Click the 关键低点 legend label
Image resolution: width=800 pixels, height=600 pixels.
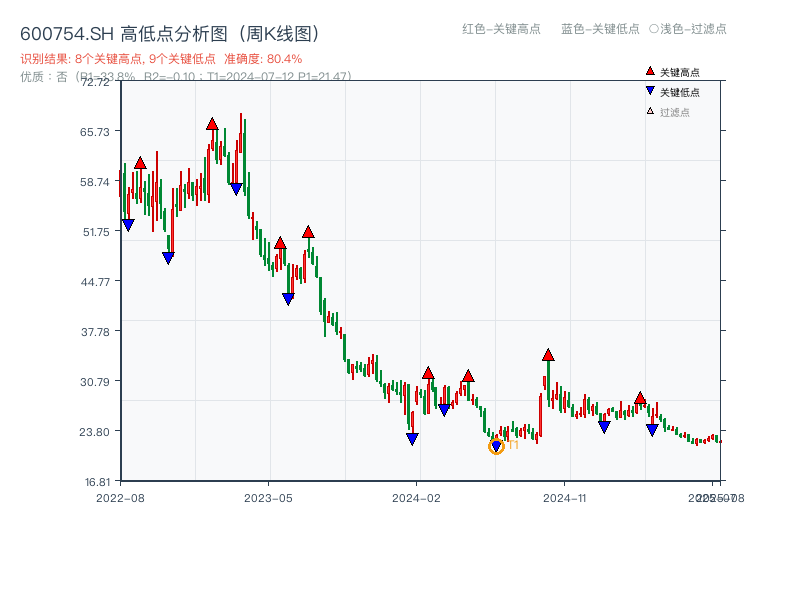click(x=680, y=93)
